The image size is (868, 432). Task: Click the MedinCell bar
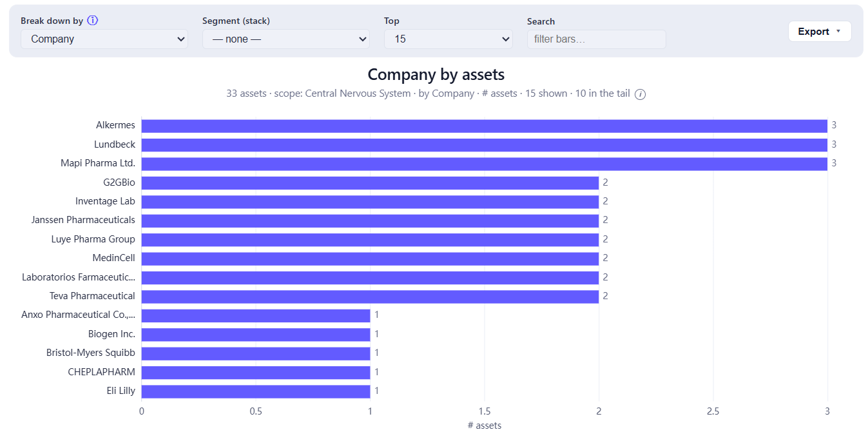click(x=370, y=259)
